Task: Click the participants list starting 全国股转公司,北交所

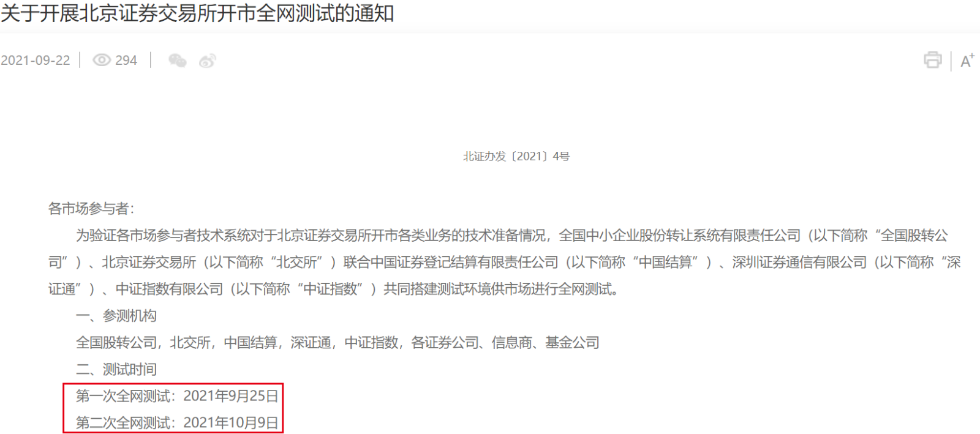Action: 337,343
